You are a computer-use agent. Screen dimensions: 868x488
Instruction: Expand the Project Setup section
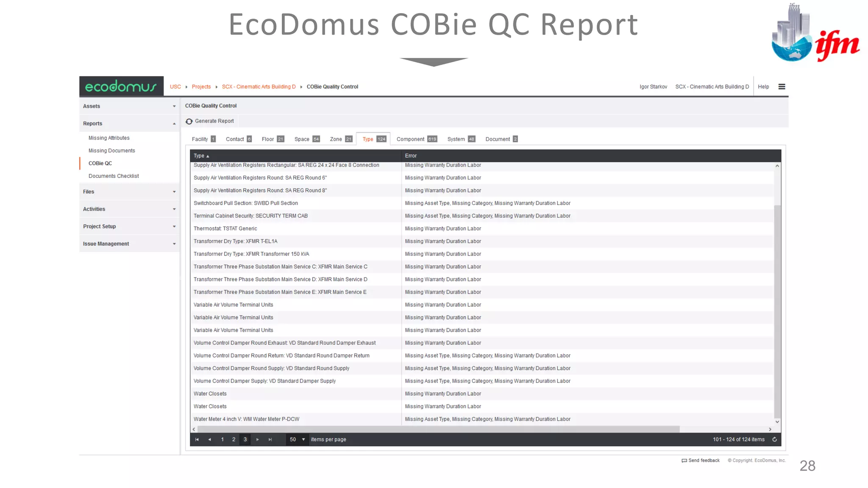click(129, 227)
